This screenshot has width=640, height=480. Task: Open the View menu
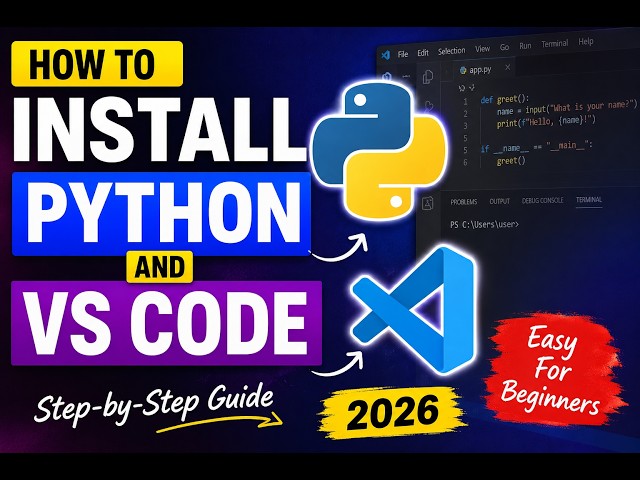pyautogui.click(x=482, y=49)
